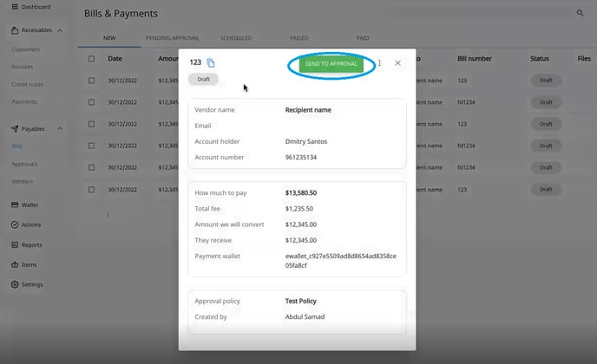Screen dimensions: 597x364
Task: Click the Receivables bag icon
Action: point(15,30)
